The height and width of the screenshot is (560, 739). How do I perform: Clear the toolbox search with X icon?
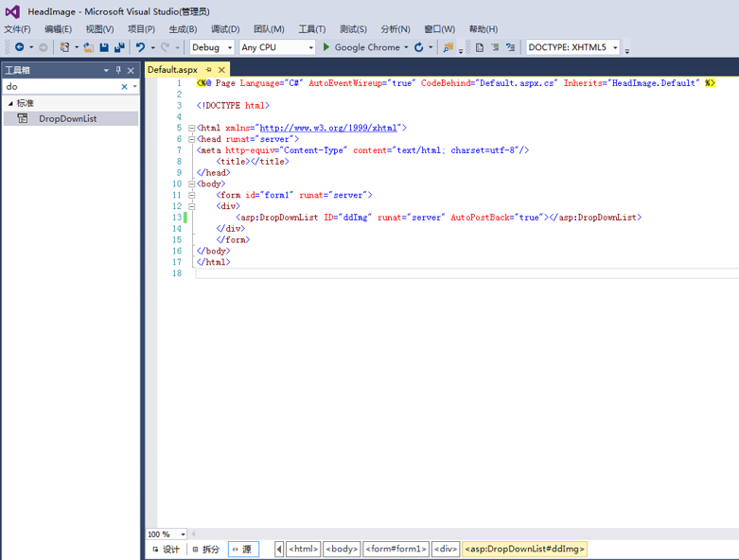(x=124, y=86)
